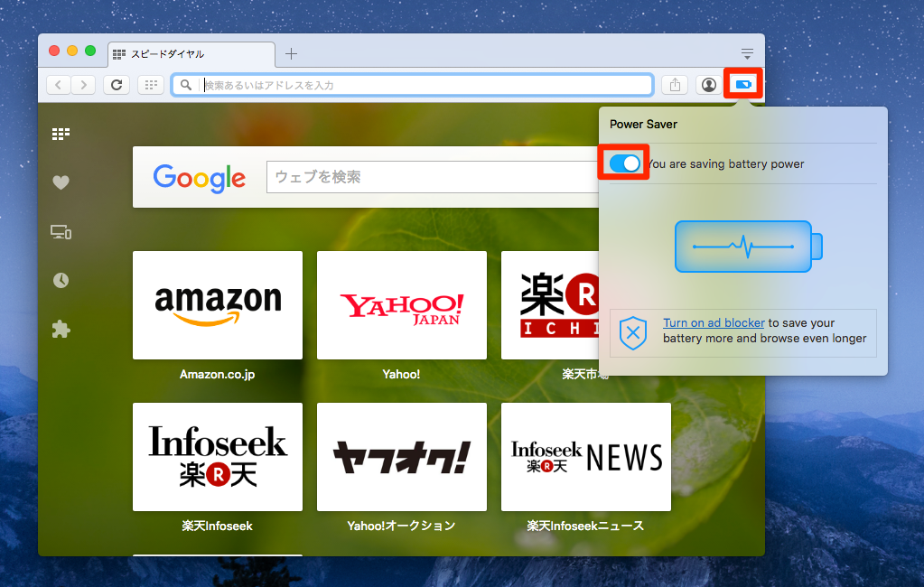Turn off the Power Saver switch

coord(625,163)
